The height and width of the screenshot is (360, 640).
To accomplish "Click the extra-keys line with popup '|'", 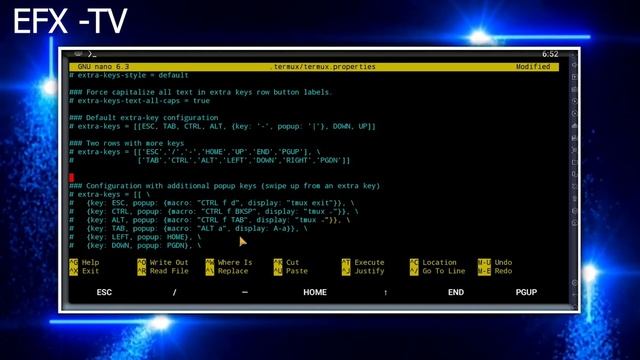I will 222,127.
